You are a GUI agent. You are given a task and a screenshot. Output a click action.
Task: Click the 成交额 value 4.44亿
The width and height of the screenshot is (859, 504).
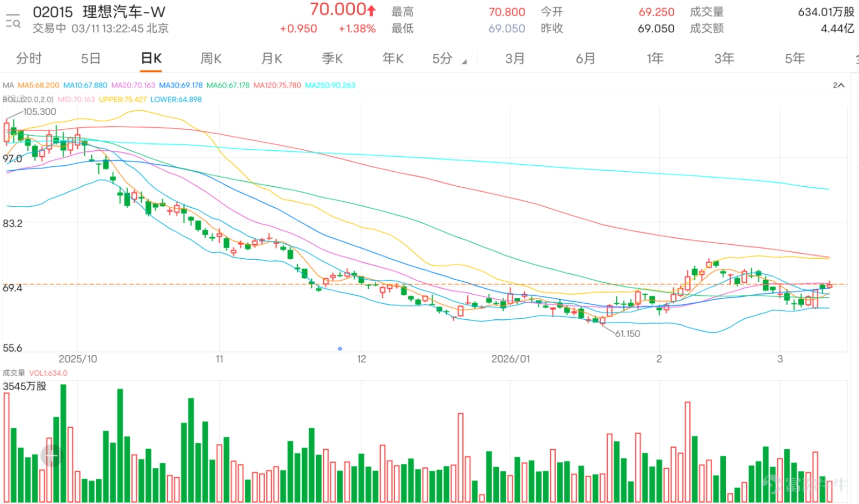(x=838, y=28)
